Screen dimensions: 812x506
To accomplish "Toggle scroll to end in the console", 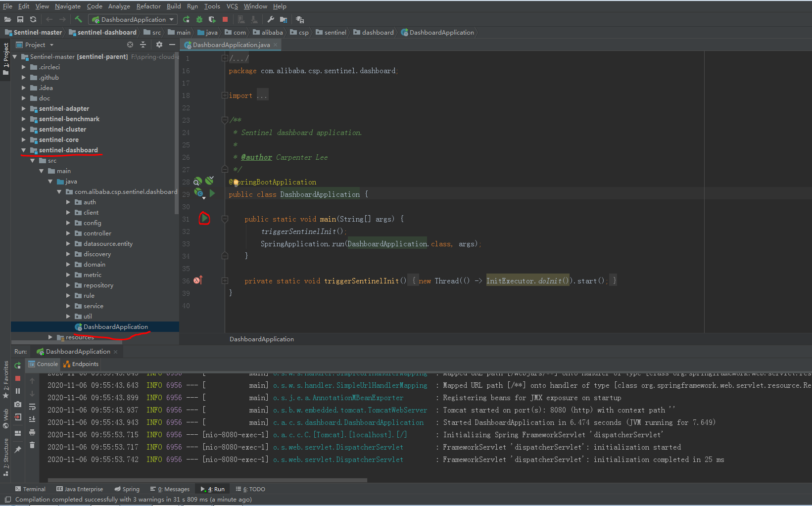I will pyautogui.click(x=32, y=419).
